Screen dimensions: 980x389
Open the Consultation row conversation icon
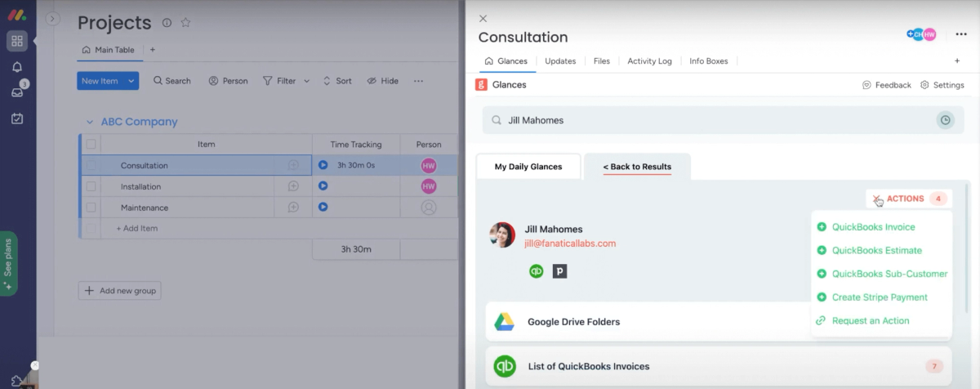click(293, 165)
